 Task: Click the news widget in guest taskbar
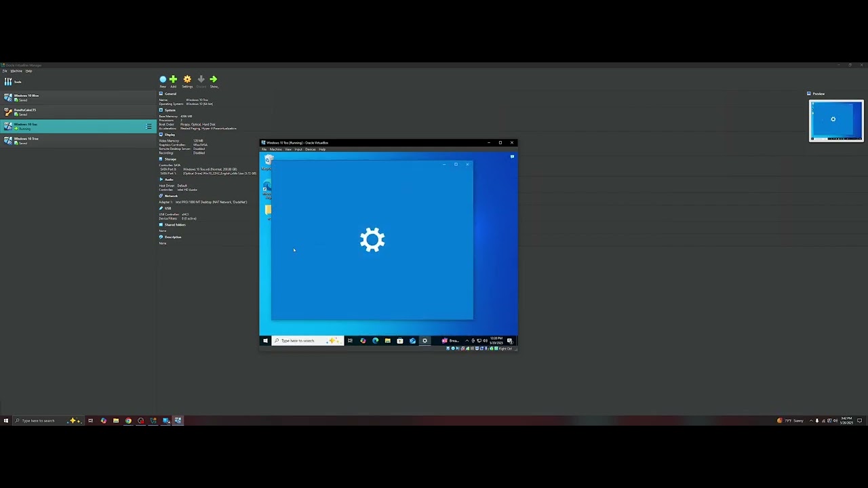450,341
